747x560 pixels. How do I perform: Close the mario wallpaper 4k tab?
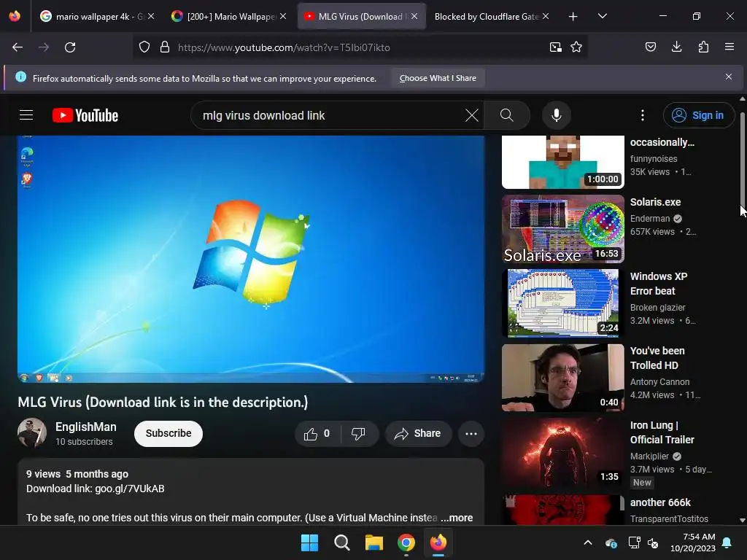[151, 16]
